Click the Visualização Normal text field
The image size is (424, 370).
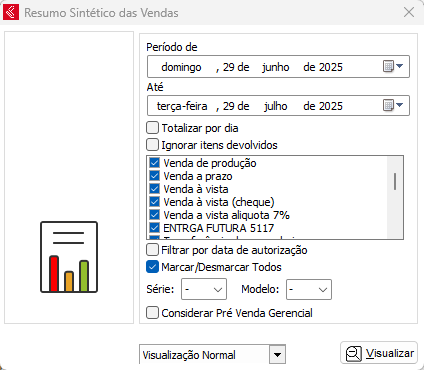[x=204, y=354]
